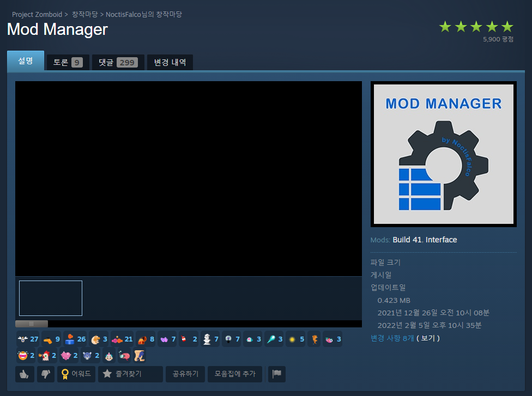Click the thumbs down rate button
Screen dimensions: 532x396
tap(46, 374)
